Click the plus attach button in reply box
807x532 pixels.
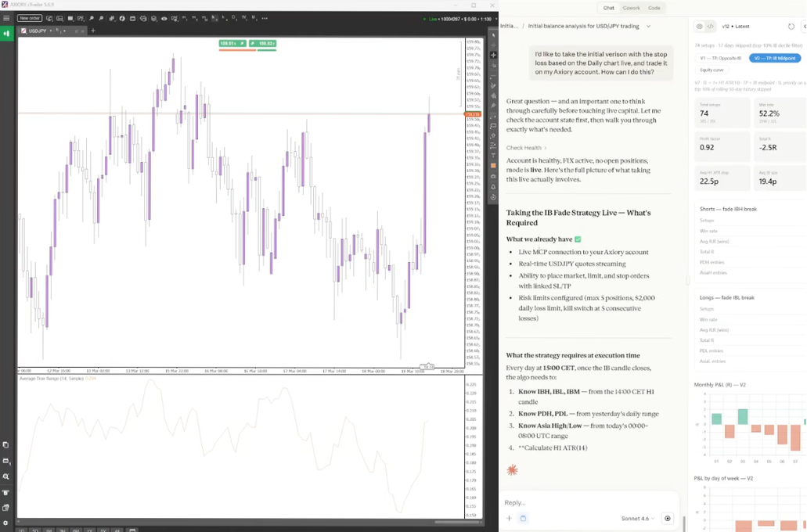[x=509, y=518]
